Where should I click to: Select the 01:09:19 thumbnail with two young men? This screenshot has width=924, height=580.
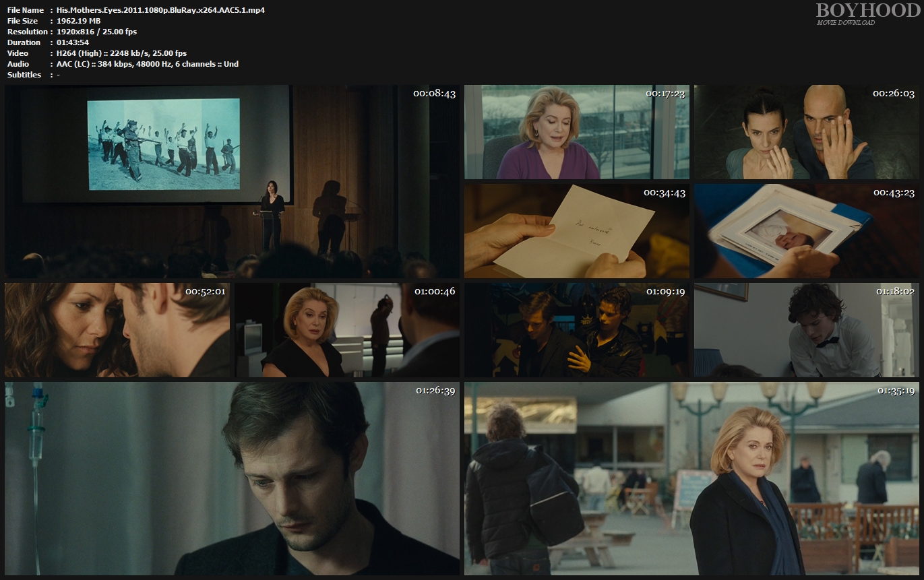coord(576,330)
